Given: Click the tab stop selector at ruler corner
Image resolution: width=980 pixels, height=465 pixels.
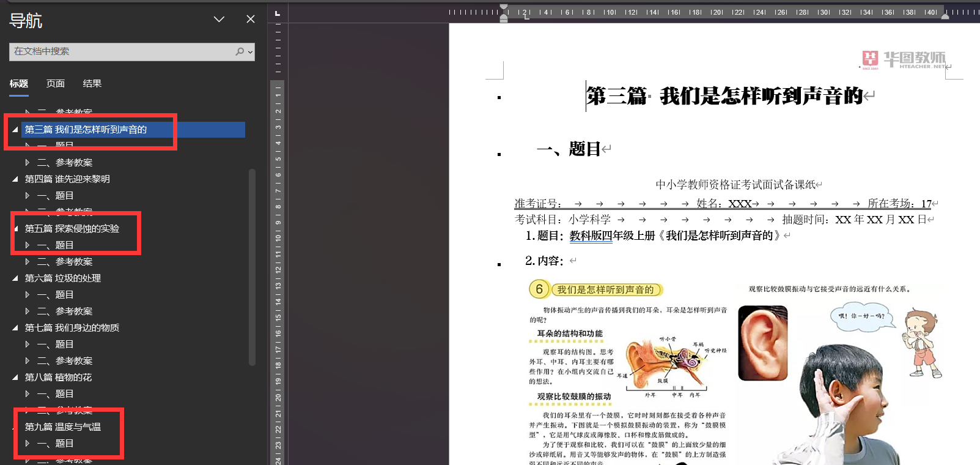Looking at the screenshot, I should pyautogui.click(x=278, y=13).
